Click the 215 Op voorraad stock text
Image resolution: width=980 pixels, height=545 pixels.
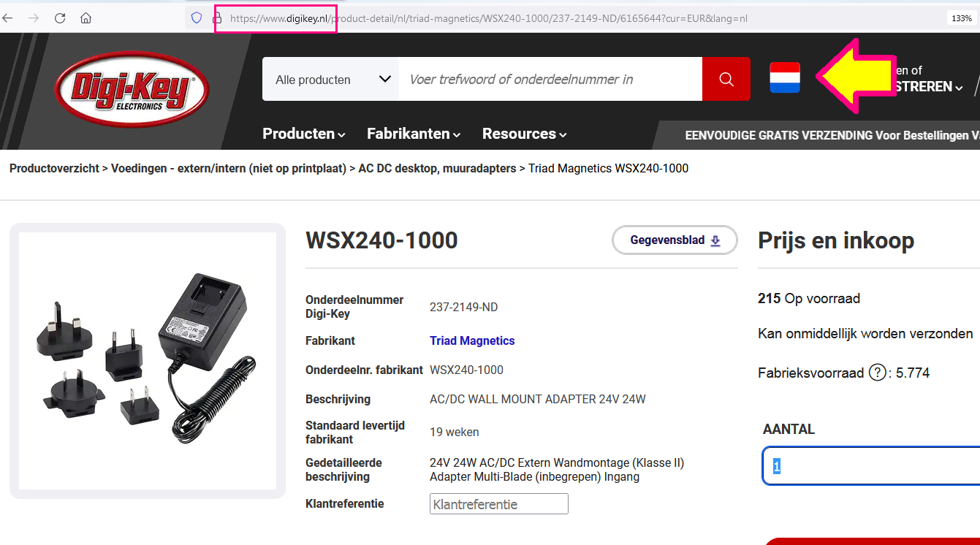click(x=809, y=298)
